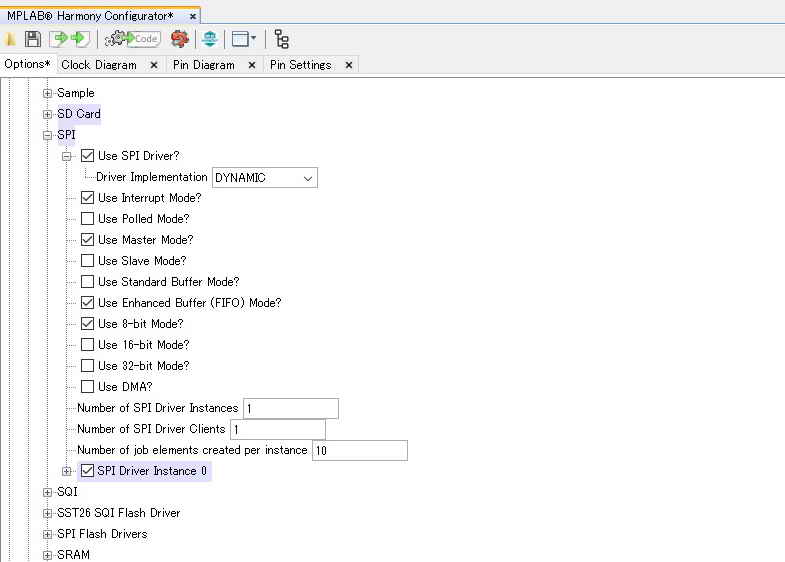Enable Use Polled Mode checkbox
Image resolution: width=785 pixels, height=562 pixels.
point(87,219)
